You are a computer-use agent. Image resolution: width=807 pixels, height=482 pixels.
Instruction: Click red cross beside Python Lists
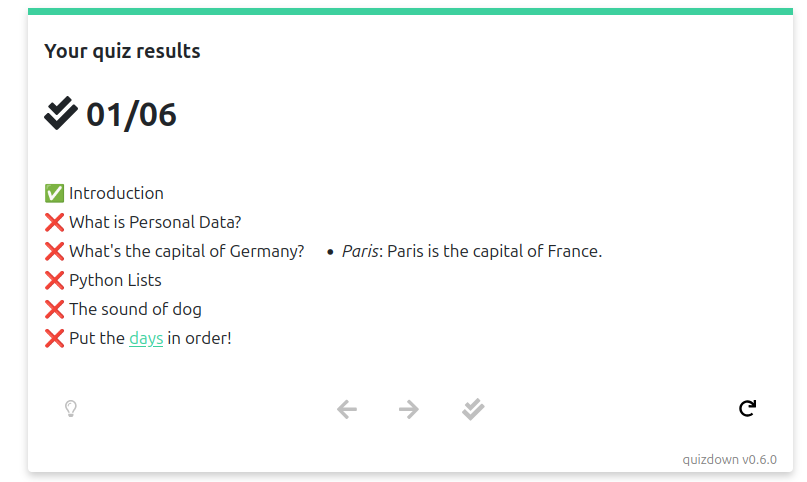click(54, 280)
